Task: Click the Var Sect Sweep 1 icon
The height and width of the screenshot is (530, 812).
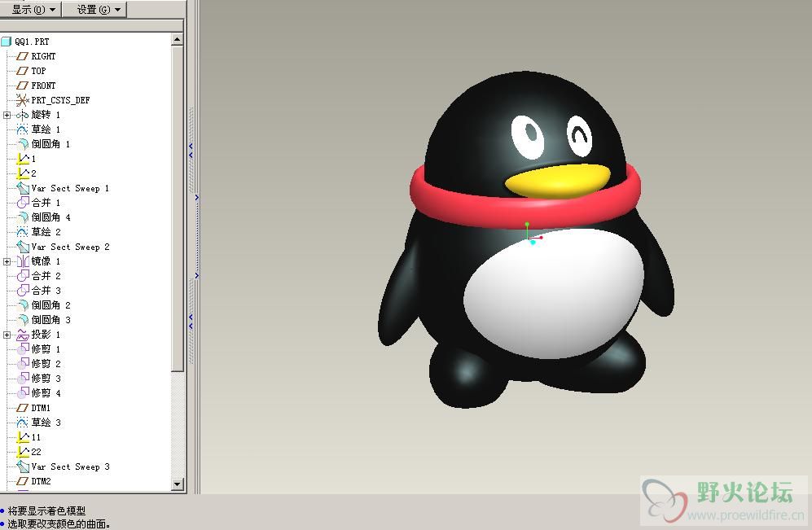Action: [x=22, y=188]
